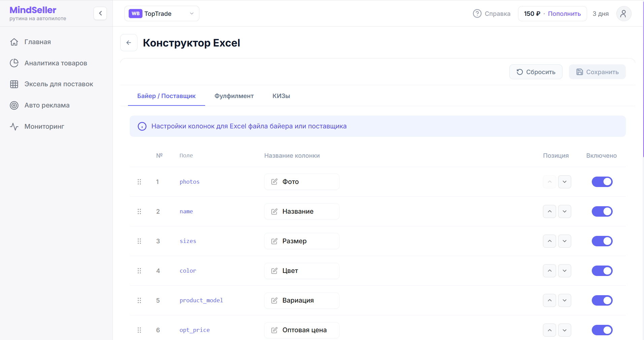Move the sizes row down
Viewport: 644px width, 340px height.
click(x=565, y=241)
